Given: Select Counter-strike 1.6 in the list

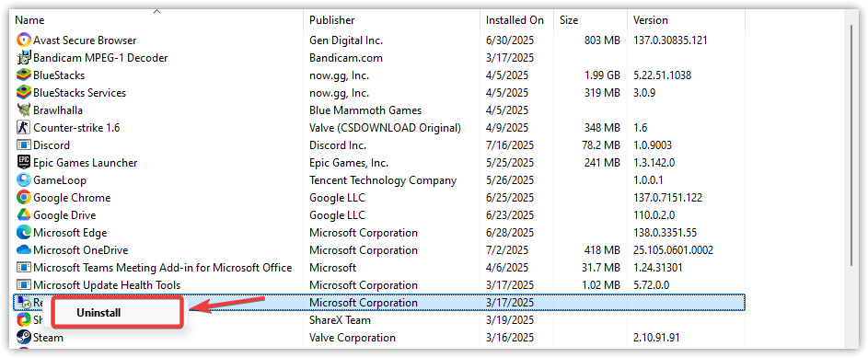Looking at the screenshot, I should tap(76, 128).
